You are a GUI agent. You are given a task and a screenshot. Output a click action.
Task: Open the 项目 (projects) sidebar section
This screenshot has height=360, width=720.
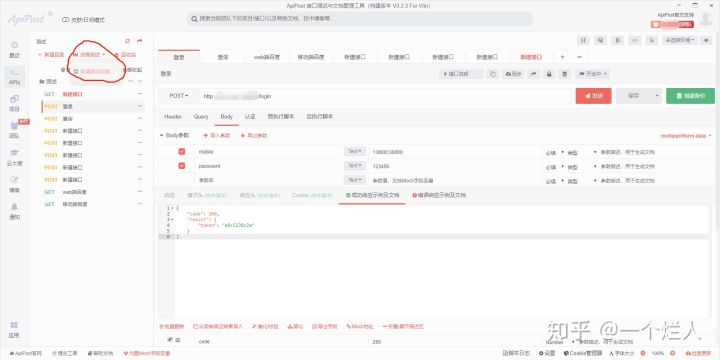pyautogui.click(x=14, y=103)
